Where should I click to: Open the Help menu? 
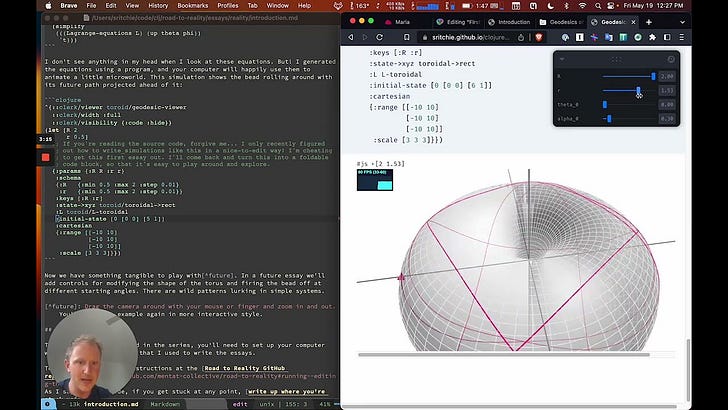coord(305,6)
